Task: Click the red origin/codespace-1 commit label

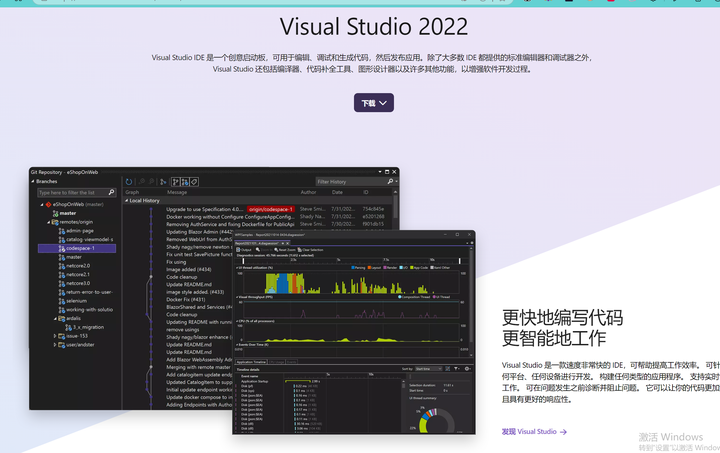Action: point(270,209)
